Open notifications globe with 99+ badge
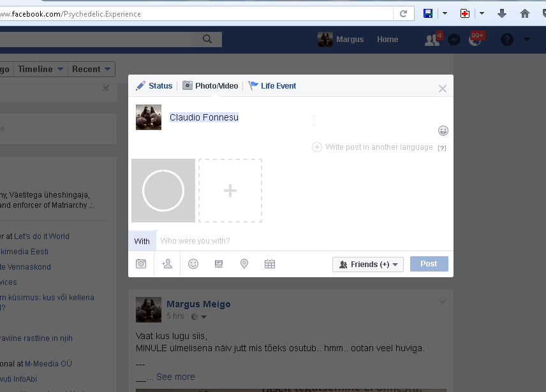 point(476,40)
